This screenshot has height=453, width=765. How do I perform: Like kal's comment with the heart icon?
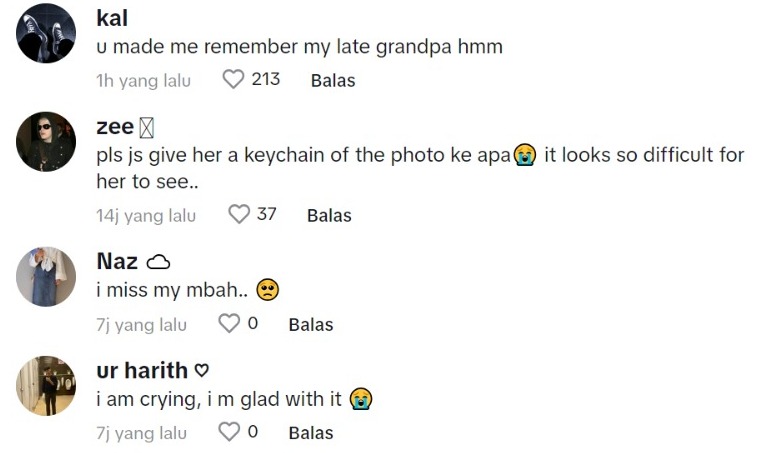click(233, 79)
